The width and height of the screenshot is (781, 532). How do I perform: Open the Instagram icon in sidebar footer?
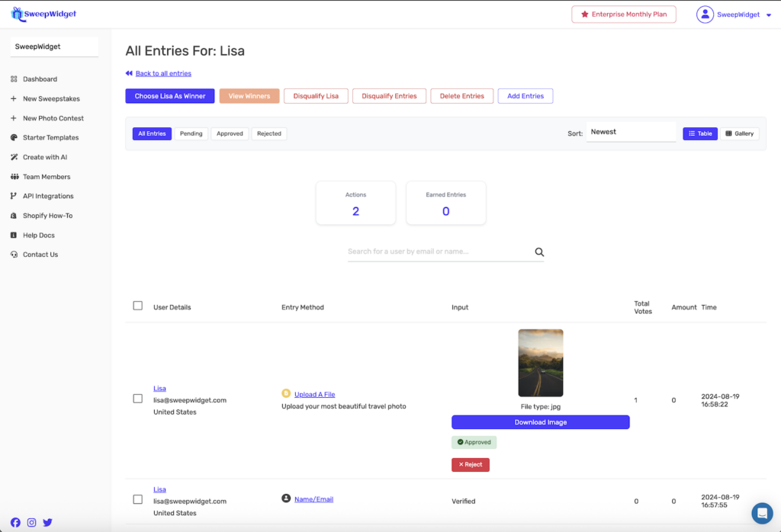[x=31, y=522]
